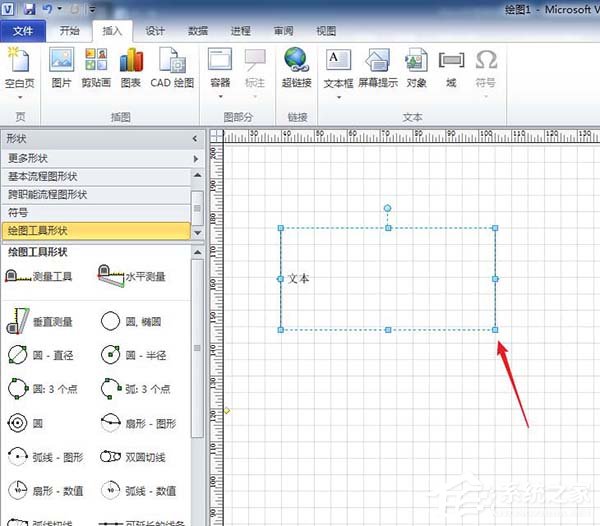Switch to the 审阅 review tab
Image resolution: width=600 pixels, height=526 pixels.
tap(284, 31)
